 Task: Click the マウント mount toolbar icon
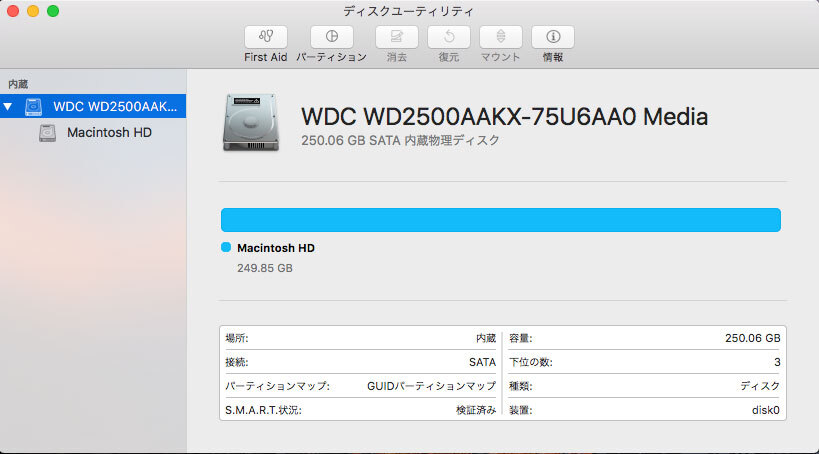[x=500, y=37]
